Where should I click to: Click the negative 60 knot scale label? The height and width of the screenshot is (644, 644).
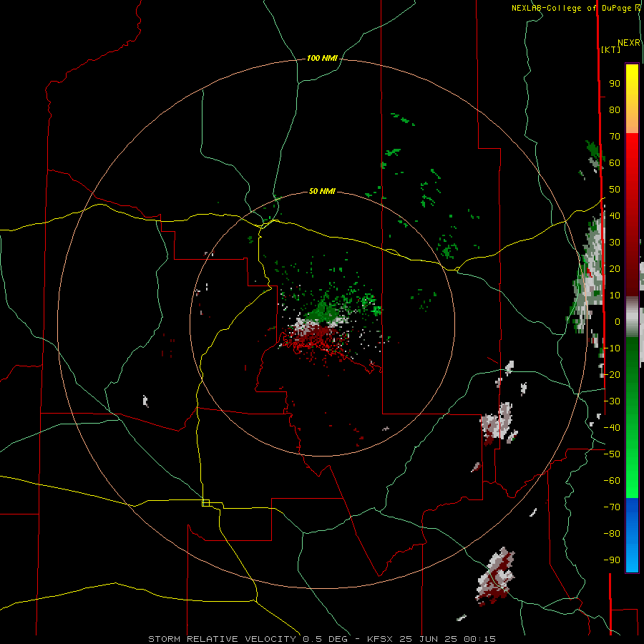[612, 481]
